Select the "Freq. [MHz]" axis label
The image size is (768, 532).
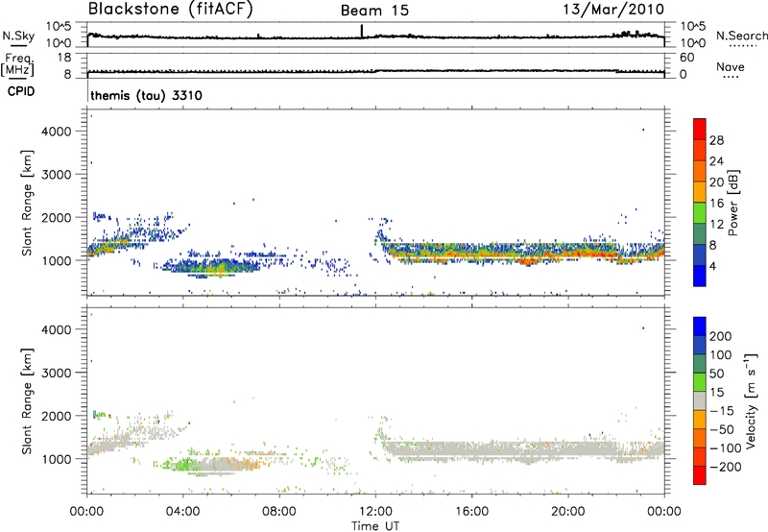point(17,64)
